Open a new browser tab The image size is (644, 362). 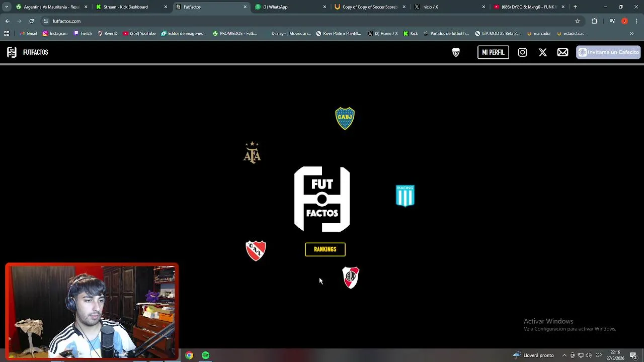575,7
